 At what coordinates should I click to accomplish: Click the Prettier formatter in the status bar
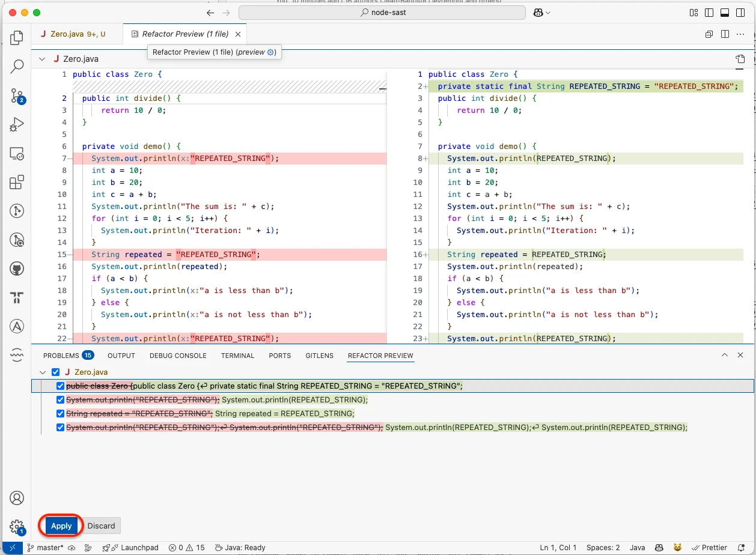710,548
